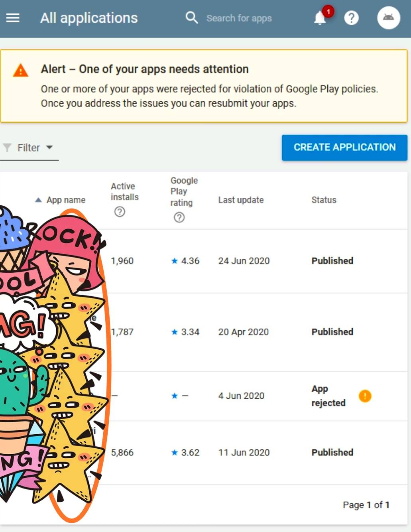Viewport: 411px width, 532px height.
Task: Click Published status in the 5,866 installs row
Action: pyautogui.click(x=332, y=452)
